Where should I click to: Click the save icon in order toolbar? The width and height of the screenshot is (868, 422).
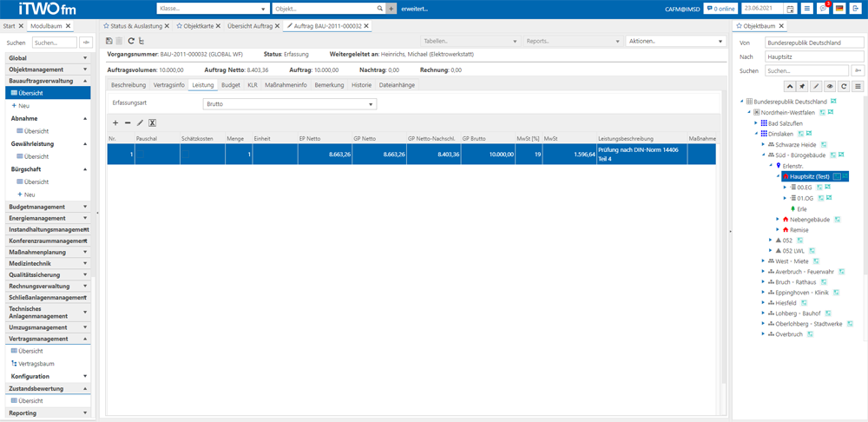109,41
